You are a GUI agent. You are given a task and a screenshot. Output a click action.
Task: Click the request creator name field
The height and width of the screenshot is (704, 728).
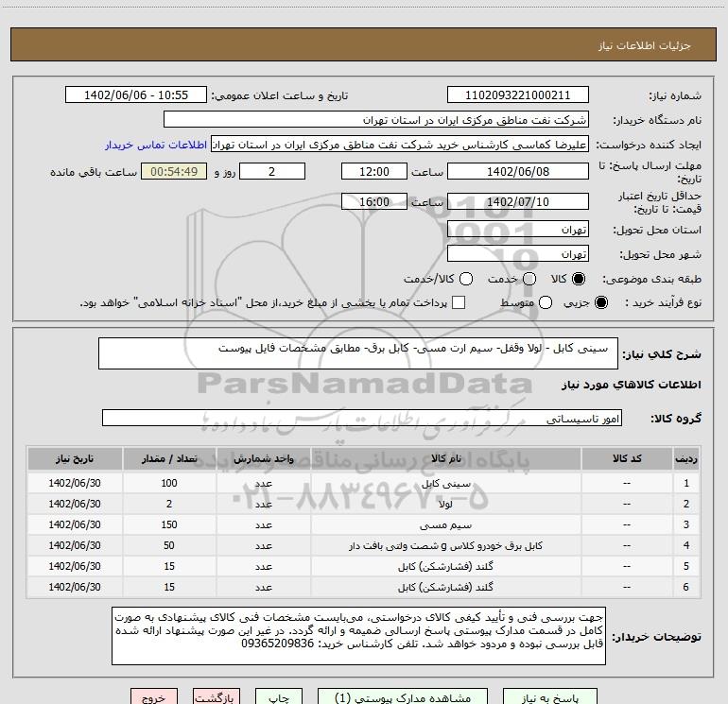(x=400, y=145)
